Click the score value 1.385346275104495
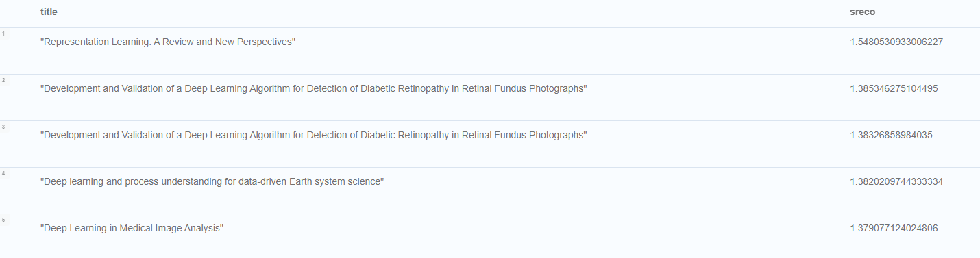Image resolution: width=980 pixels, height=258 pixels. (x=894, y=89)
